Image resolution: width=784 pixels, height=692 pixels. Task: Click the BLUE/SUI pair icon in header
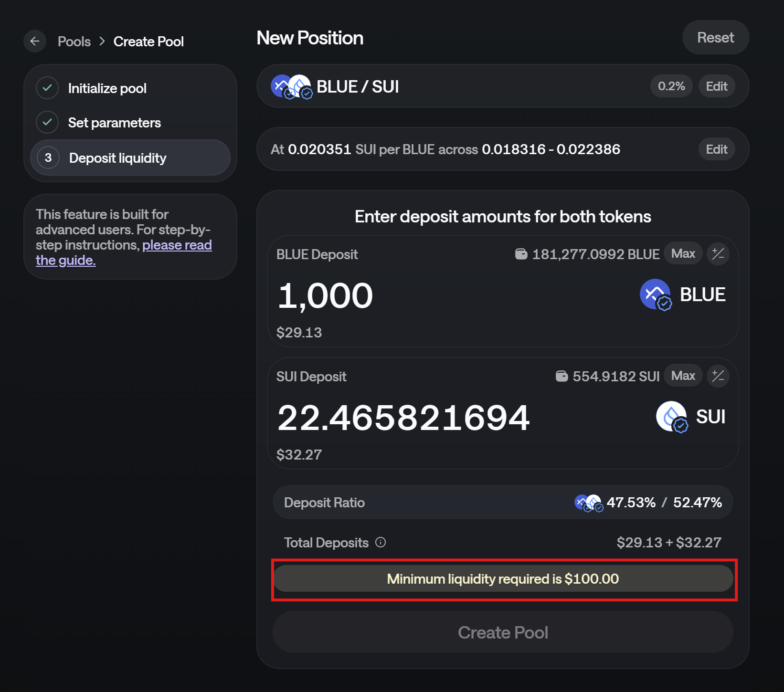(x=291, y=86)
